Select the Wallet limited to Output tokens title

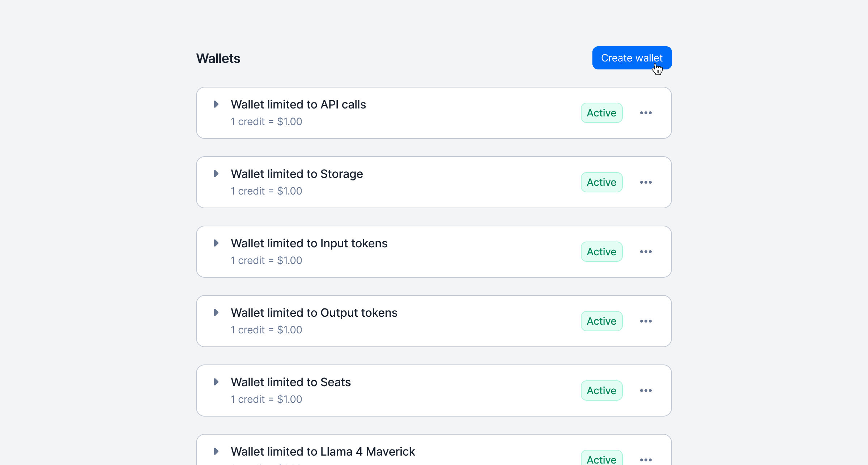click(314, 313)
